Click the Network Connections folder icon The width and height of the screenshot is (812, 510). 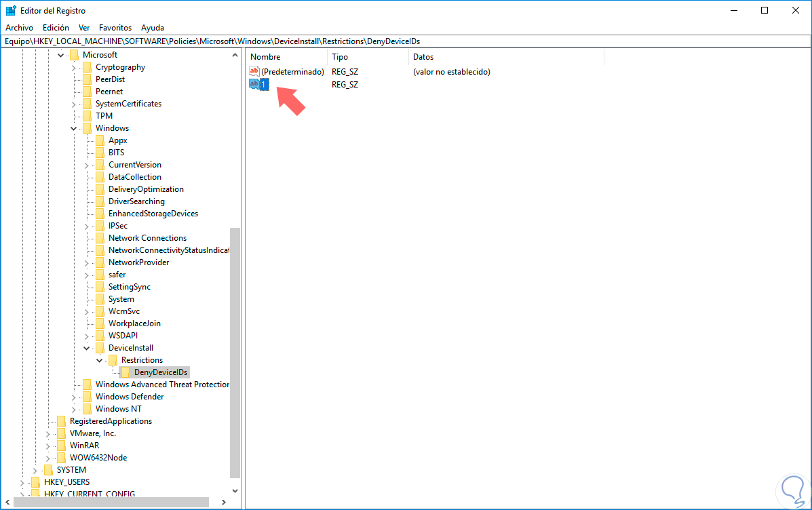(x=100, y=238)
